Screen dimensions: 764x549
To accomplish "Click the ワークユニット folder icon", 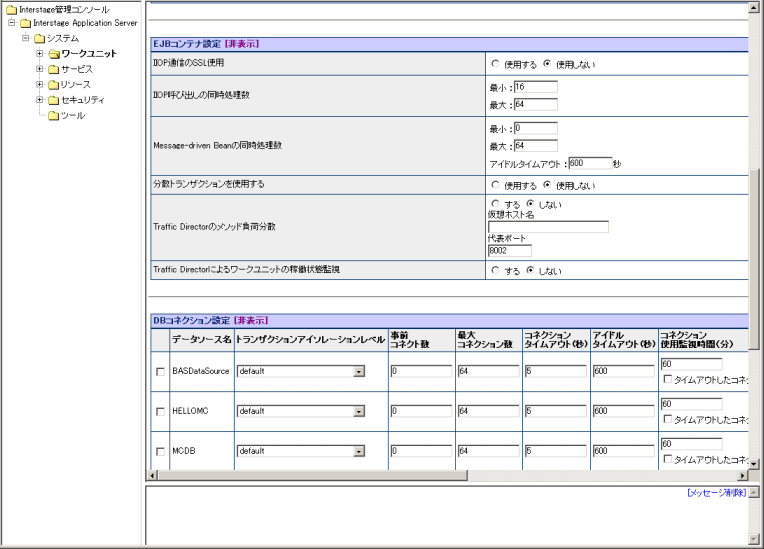I will click(53, 54).
